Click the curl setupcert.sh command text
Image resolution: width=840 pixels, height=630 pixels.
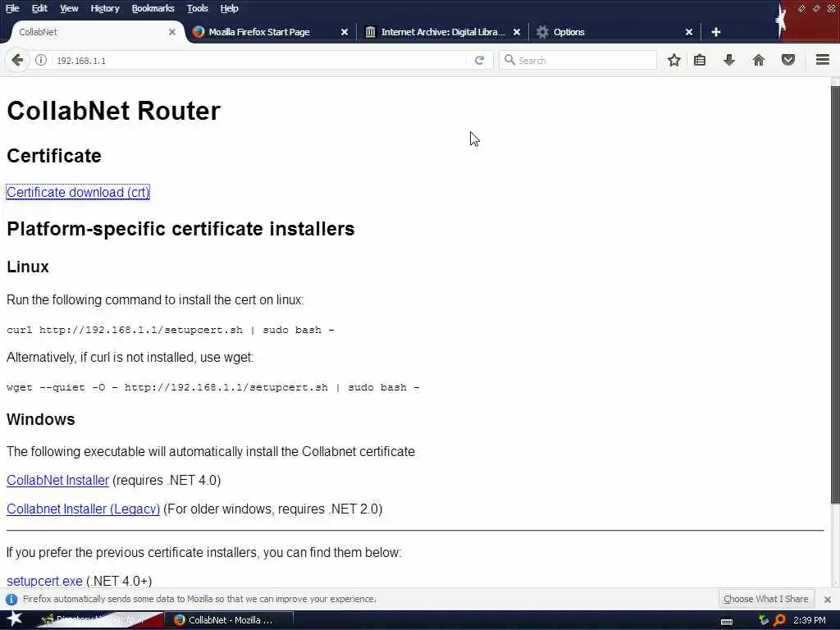point(171,330)
